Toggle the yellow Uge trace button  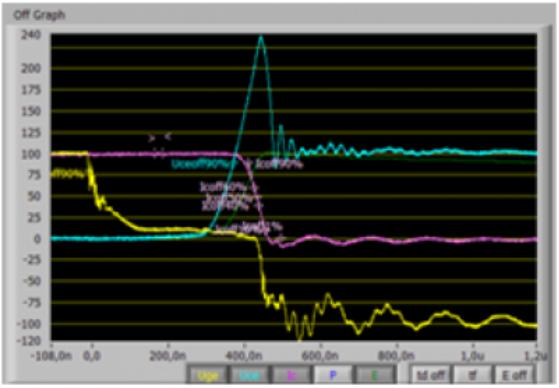click(208, 375)
